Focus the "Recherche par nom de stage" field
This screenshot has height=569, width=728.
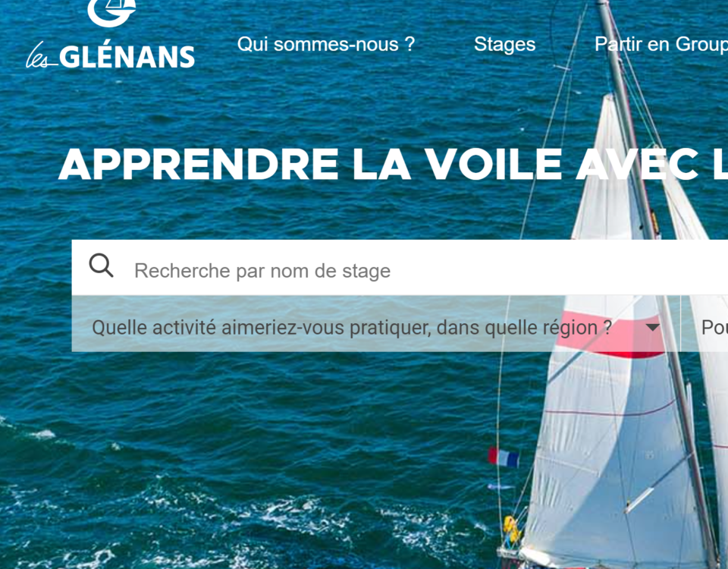click(x=400, y=268)
